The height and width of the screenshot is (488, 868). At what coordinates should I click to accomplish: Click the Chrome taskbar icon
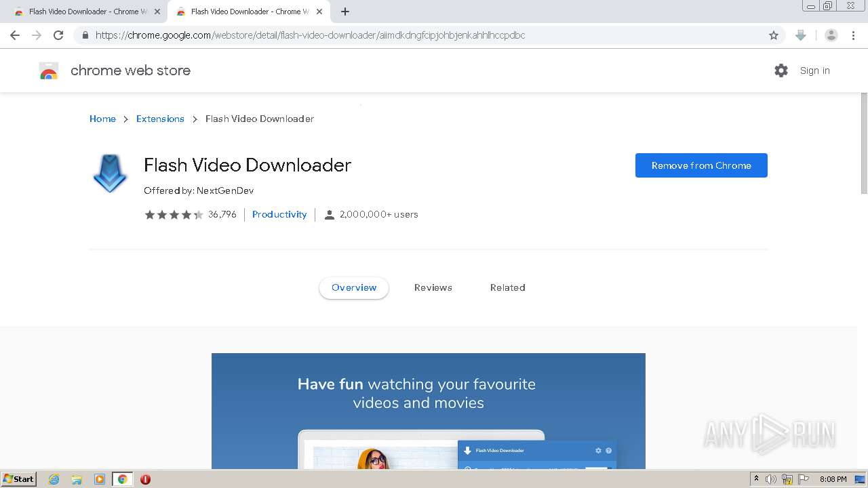pos(123,479)
